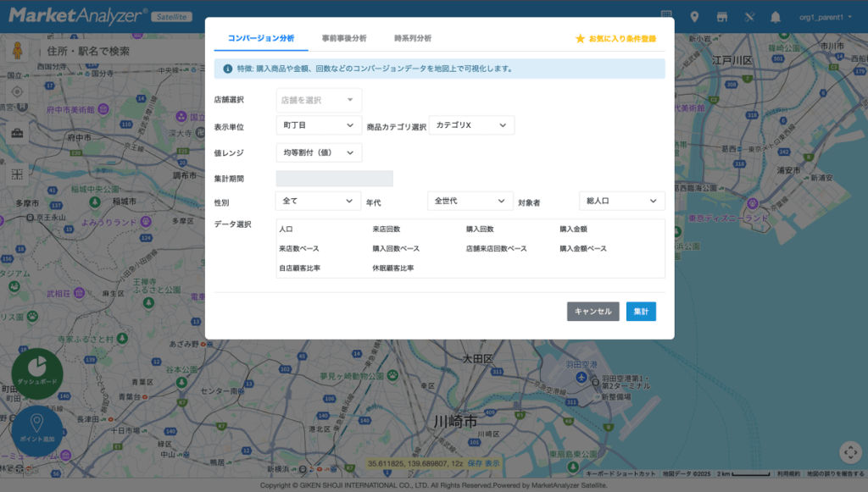Viewport: 868px width, 492px height.
Task: Open the 年代 全世代 dropdown
Action: [x=470, y=202]
